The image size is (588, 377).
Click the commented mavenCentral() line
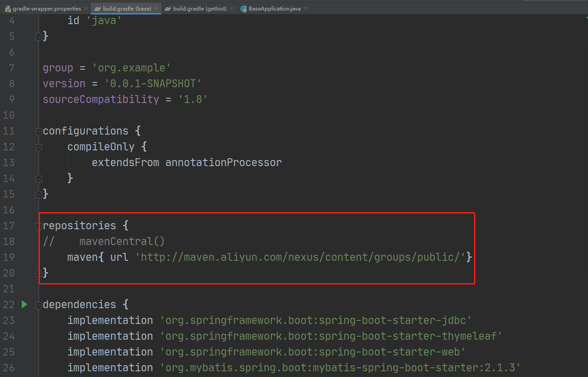tap(104, 241)
